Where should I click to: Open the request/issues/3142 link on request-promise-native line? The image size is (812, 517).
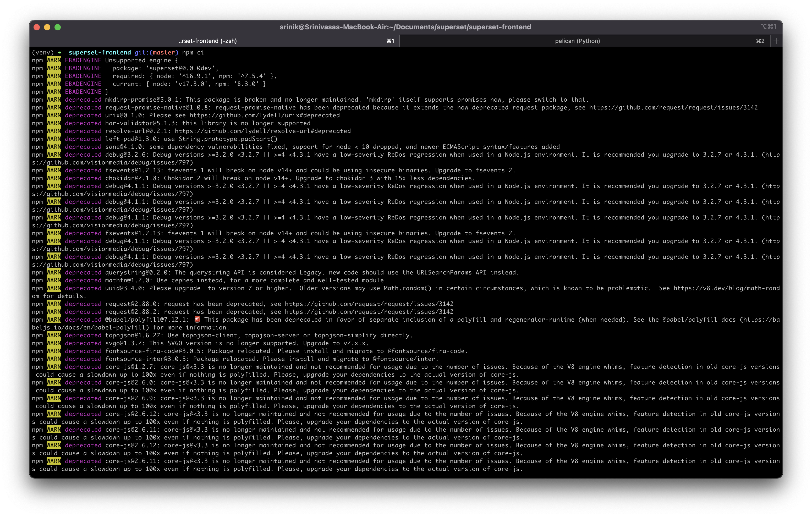(x=673, y=107)
